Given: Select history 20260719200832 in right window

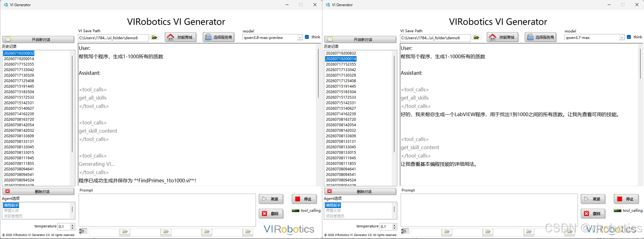Looking at the screenshot, I should tap(341, 53).
